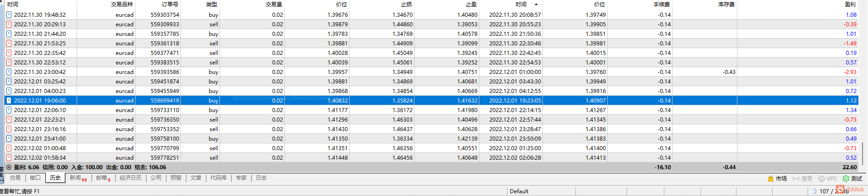Open the 邮箱 tab with 8 badge

(103, 178)
